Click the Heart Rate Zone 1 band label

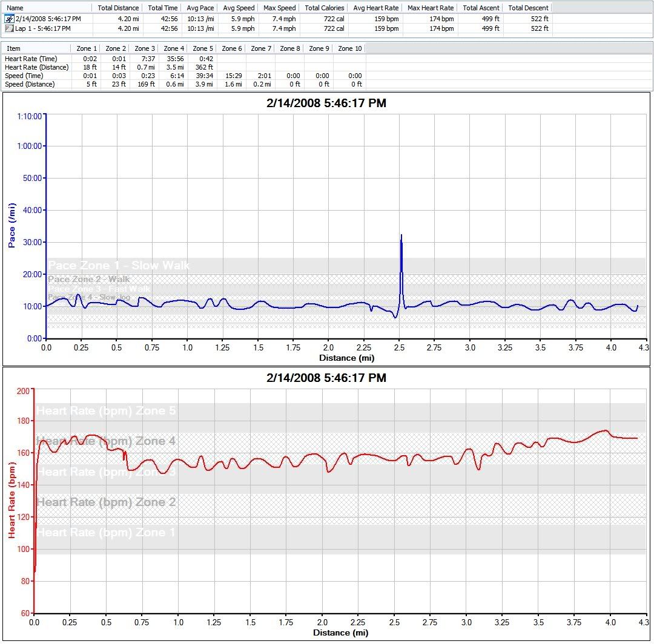106,533
